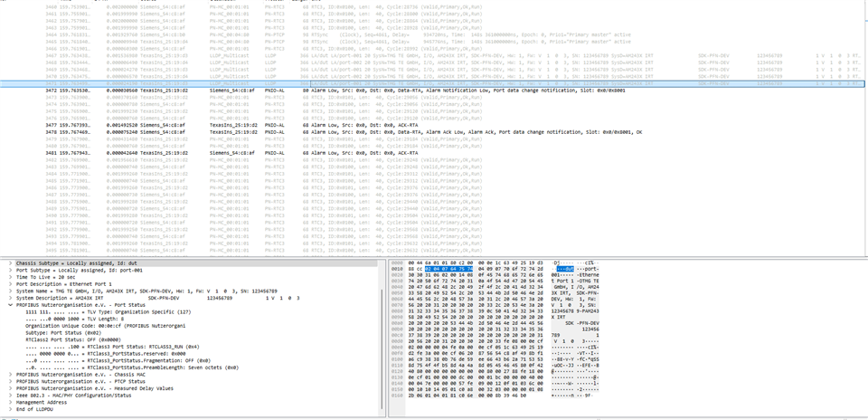Select packet 3466 RTC3 Cycle:28992 row

[434, 49]
